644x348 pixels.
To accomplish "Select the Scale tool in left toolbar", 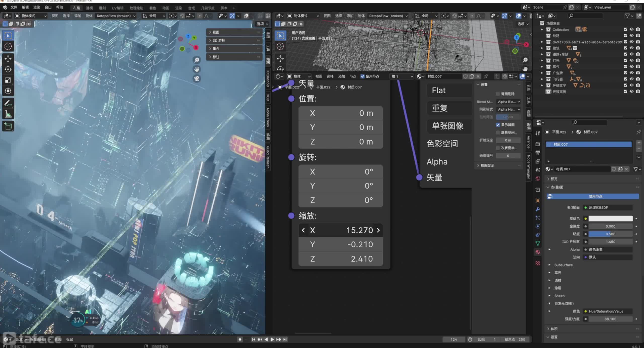I will click(x=8, y=80).
